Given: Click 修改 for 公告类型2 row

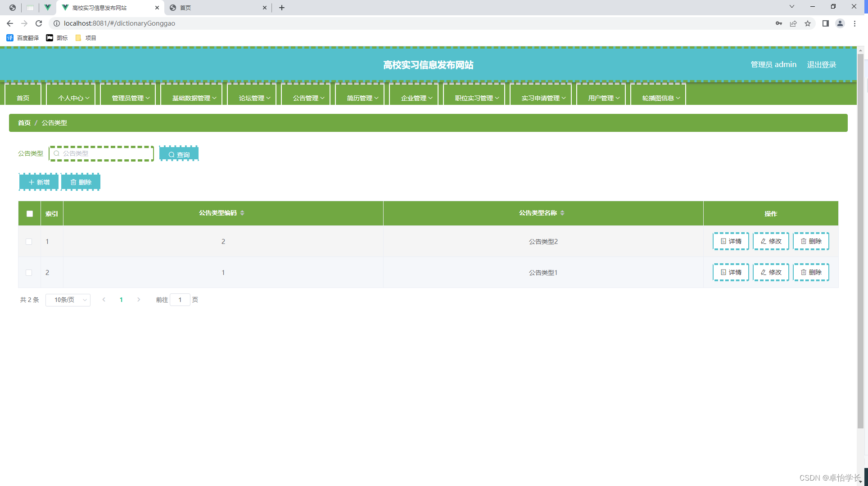Looking at the screenshot, I should click(x=771, y=241).
